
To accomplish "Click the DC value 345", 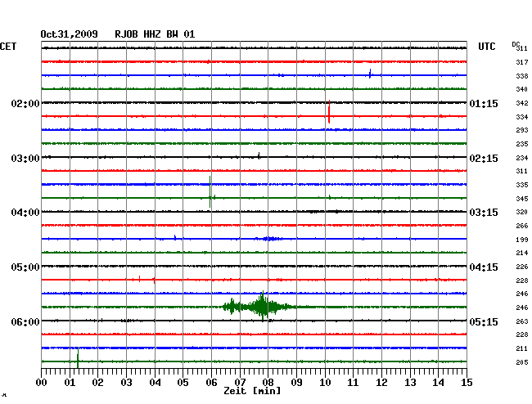I will point(522,199).
